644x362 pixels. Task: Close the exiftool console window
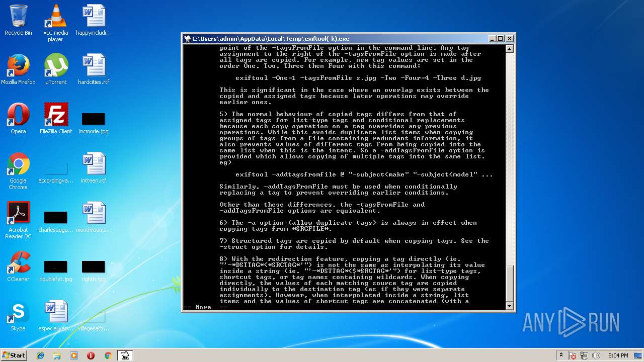(509, 39)
